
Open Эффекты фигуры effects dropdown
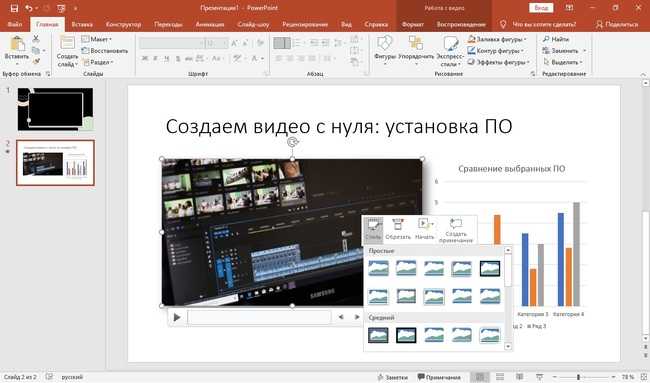coord(499,62)
